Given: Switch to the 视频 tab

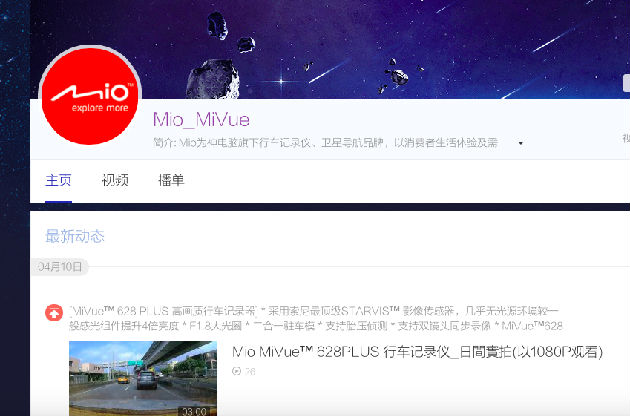Looking at the screenshot, I should [115, 180].
